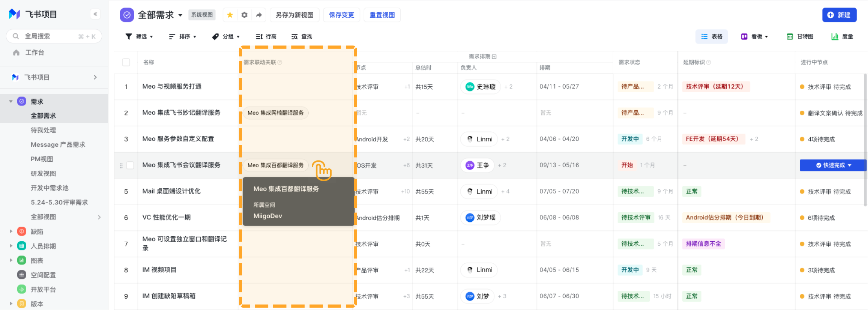Open linked item Meo 集成网楠翻译服务
868x310 pixels.
coord(276,113)
